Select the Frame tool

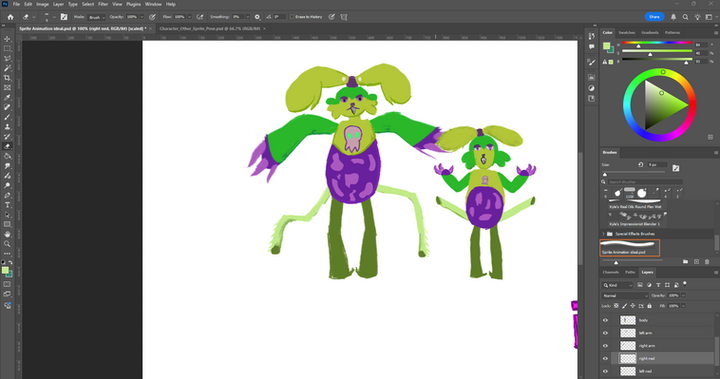(7, 88)
